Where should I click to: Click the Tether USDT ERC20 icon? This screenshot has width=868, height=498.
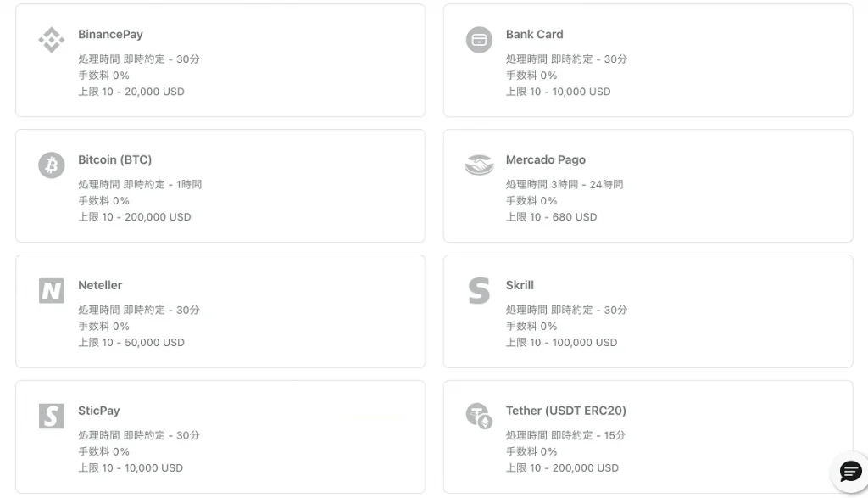(x=479, y=416)
